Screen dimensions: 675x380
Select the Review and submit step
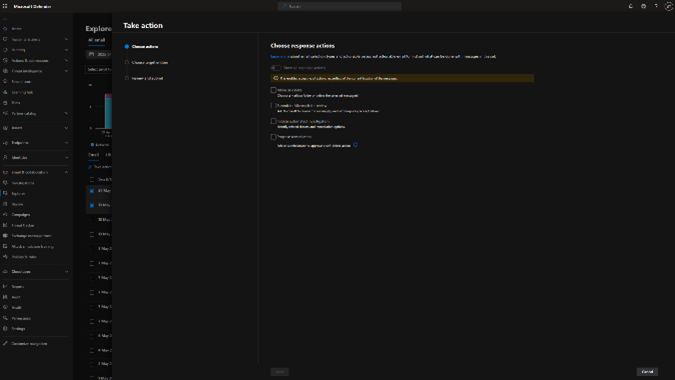tap(147, 78)
